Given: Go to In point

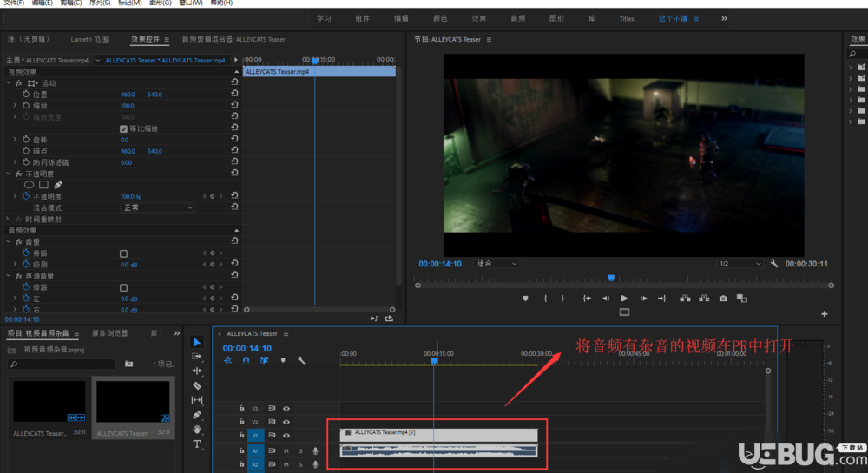Looking at the screenshot, I should 587,299.
